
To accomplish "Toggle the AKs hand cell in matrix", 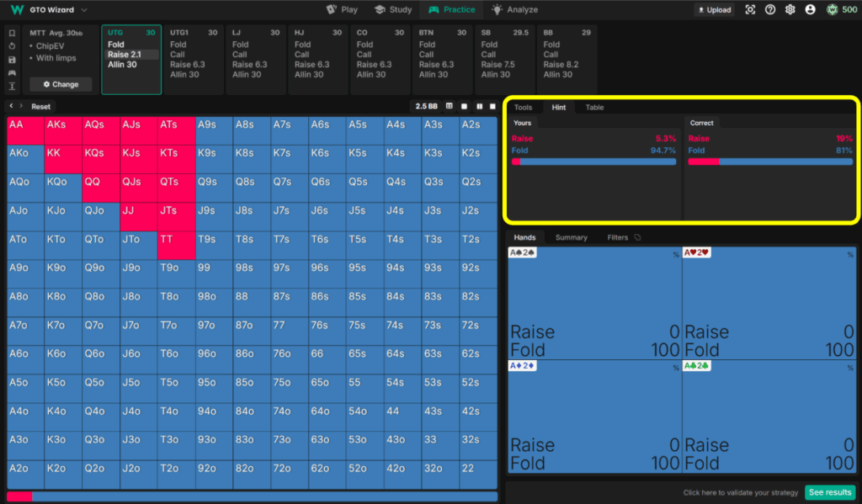I will pyautogui.click(x=56, y=125).
